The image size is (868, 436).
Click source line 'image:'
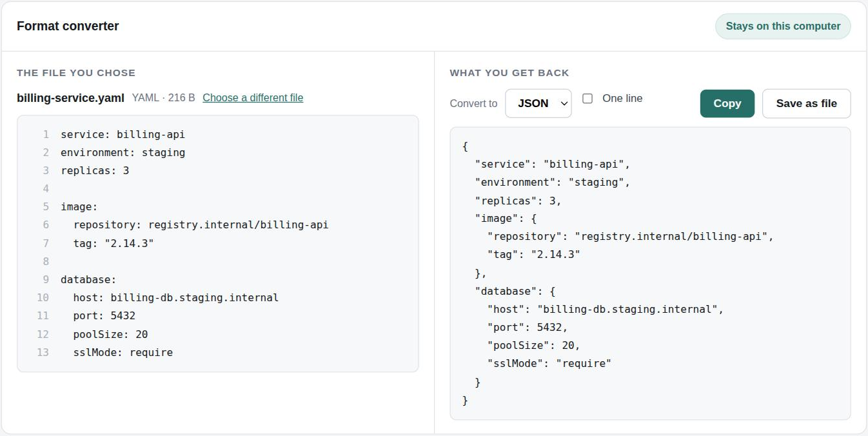point(79,207)
